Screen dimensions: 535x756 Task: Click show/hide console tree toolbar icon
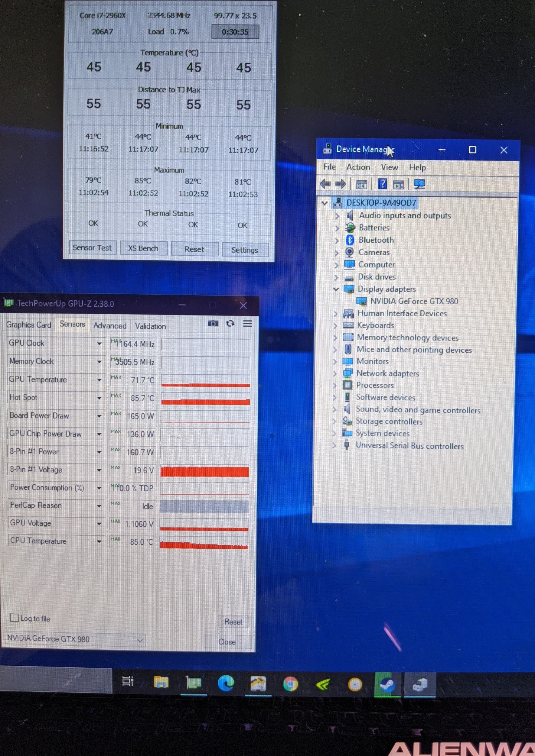361,184
